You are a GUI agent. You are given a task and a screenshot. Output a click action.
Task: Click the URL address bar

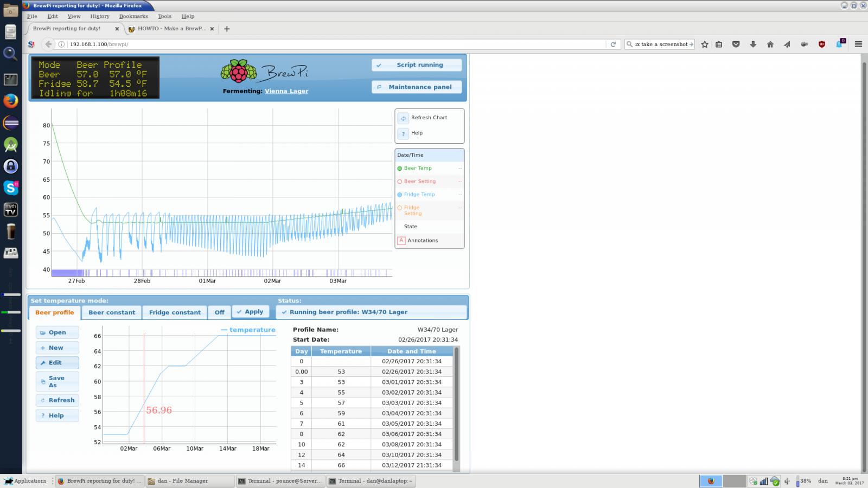(x=336, y=44)
